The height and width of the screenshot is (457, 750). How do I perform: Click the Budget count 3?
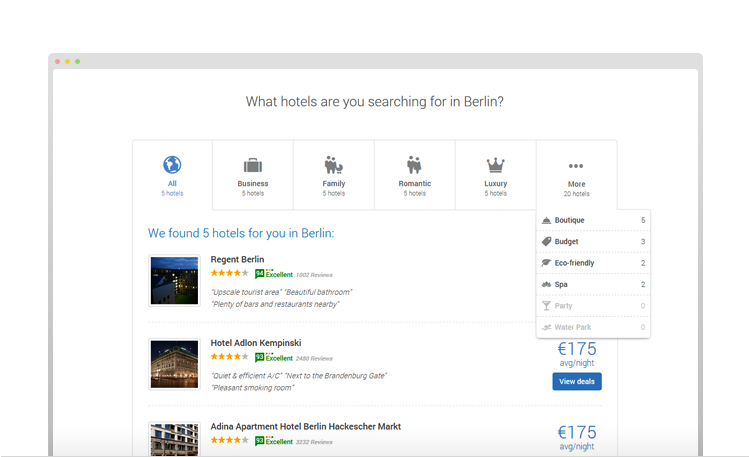coord(643,242)
